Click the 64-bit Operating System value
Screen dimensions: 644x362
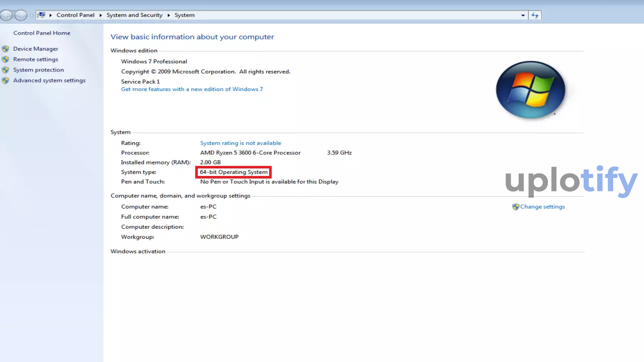(x=233, y=172)
